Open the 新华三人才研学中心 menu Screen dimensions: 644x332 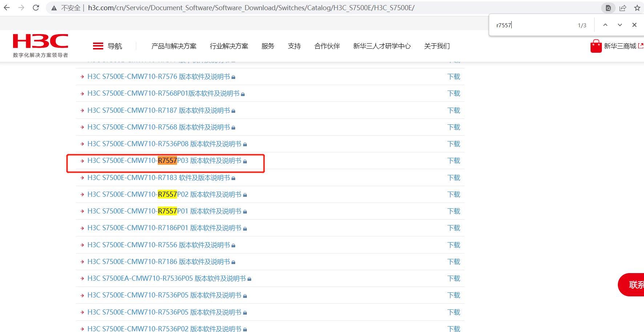coord(382,46)
